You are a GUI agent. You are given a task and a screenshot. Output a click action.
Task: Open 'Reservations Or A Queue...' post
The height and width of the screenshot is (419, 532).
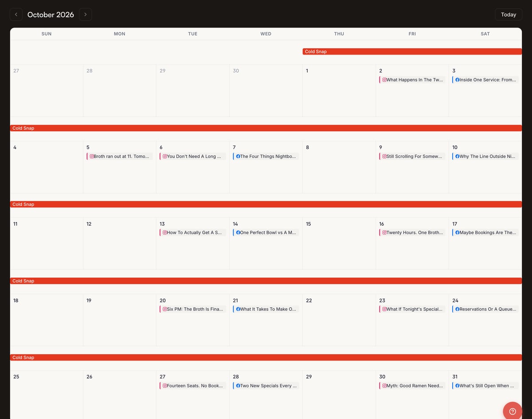coord(485,309)
